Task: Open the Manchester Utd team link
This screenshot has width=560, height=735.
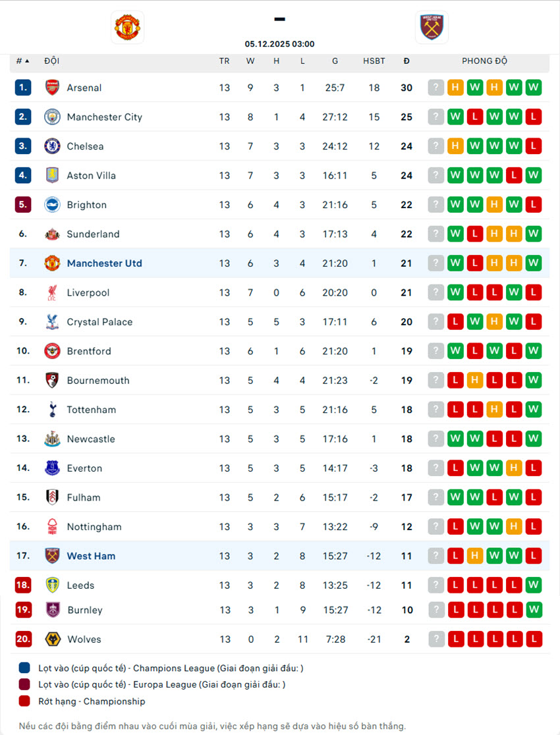Action: (x=104, y=263)
